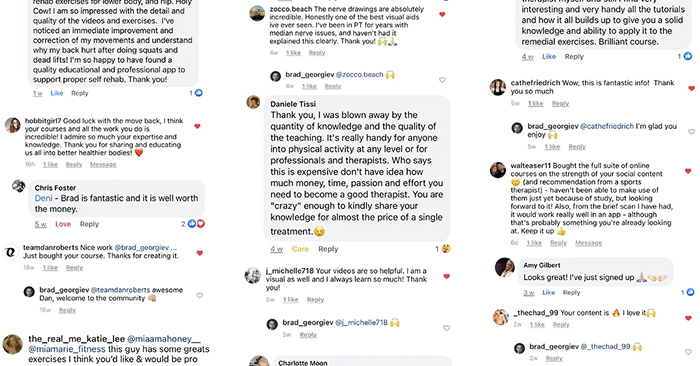Like hobbitgirl7's comment with the heart
The width and height of the screenshot is (700, 366).
[x=197, y=126]
